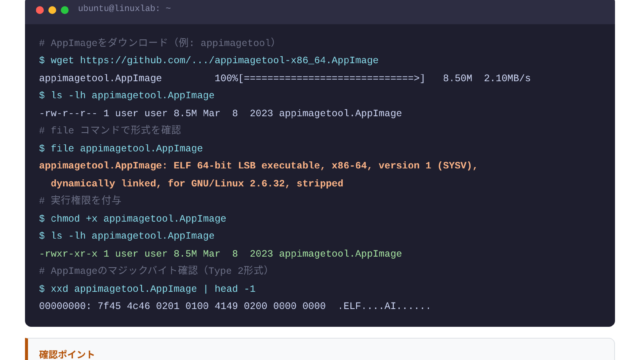
Task: Click the ubuntu@linuxlab terminal title text
Action: (x=124, y=9)
